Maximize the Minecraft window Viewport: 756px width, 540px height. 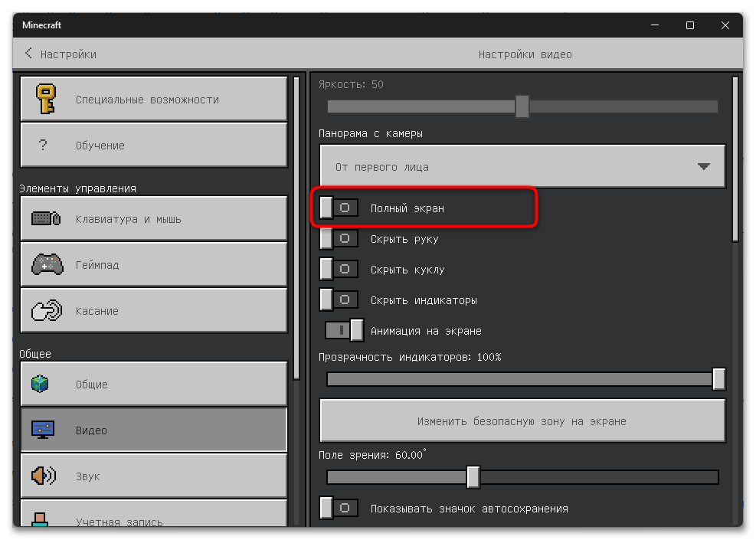(690, 25)
